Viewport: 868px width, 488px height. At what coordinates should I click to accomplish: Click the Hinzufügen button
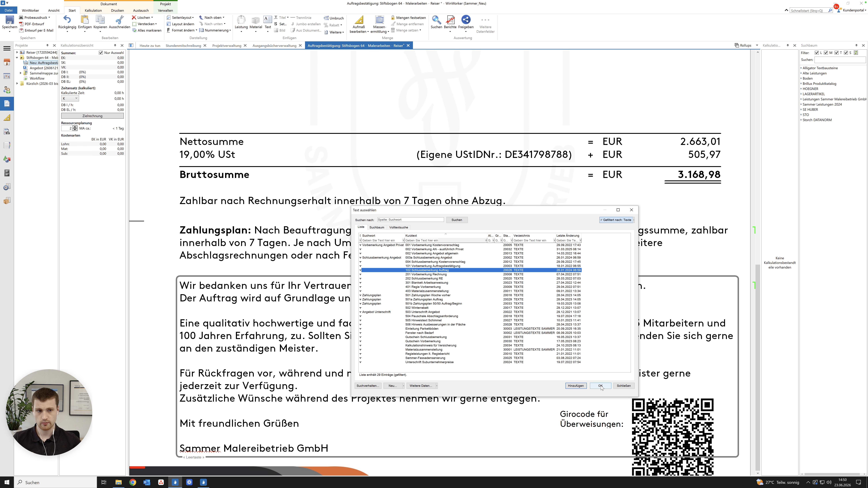pyautogui.click(x=576, y=386)
